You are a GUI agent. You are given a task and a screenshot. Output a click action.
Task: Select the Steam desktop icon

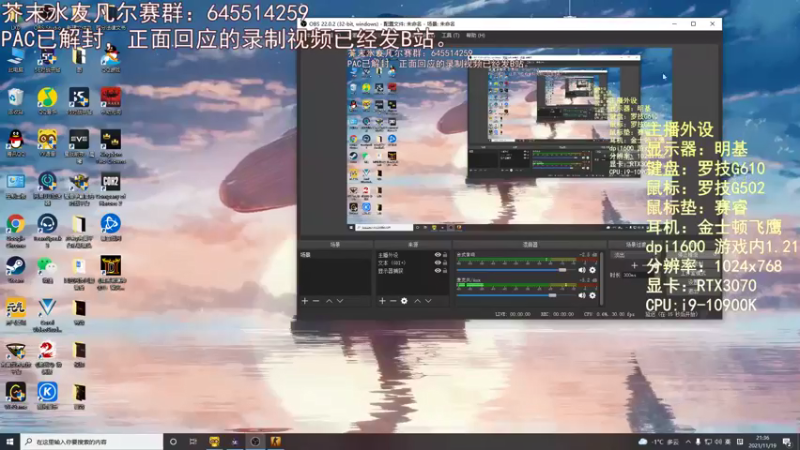pos(15,270)
